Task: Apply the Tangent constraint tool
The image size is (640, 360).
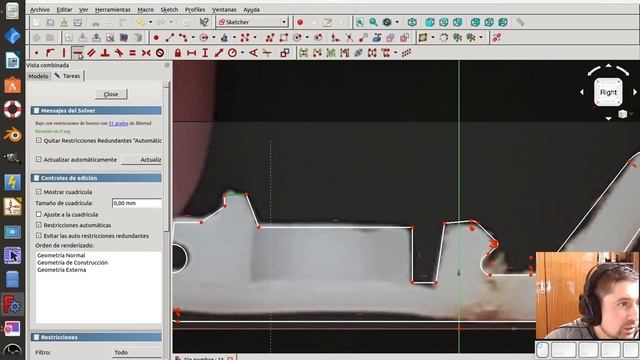Action: coord(119,53)
